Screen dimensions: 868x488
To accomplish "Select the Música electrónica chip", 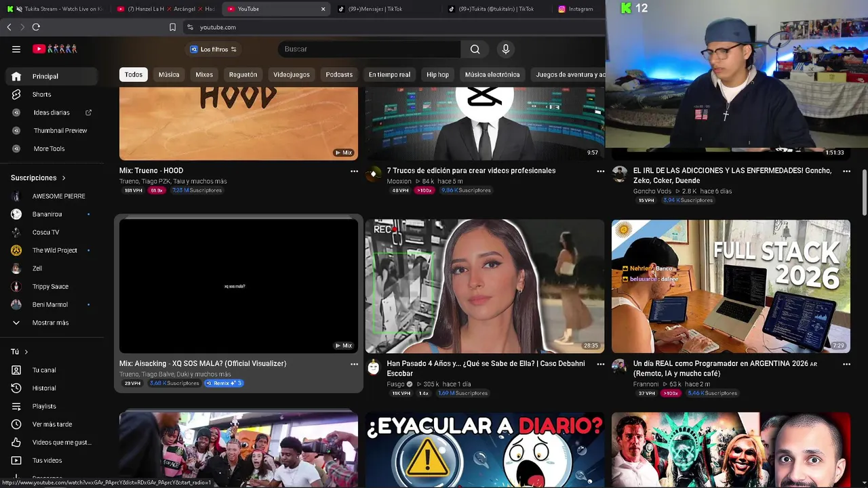I will click(x=492, y=75).
